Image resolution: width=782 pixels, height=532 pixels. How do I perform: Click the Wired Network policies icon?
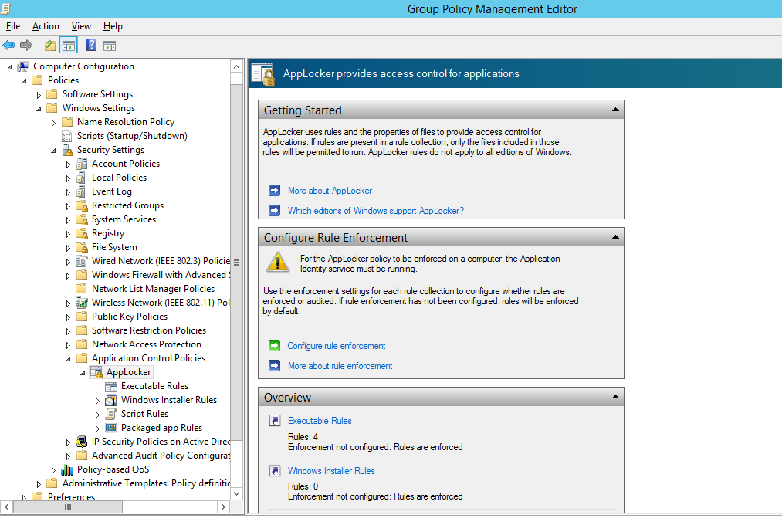[x=81, y=261]
